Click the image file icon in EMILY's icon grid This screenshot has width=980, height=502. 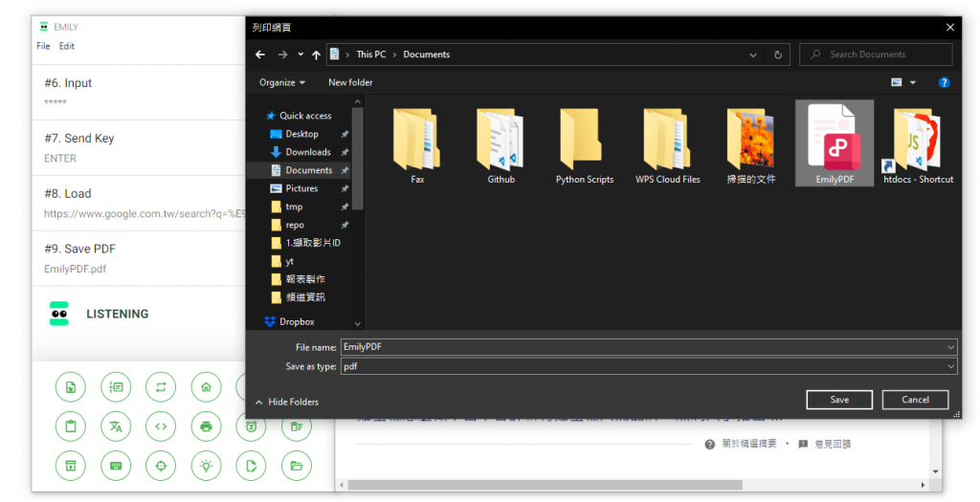point(71,387)
